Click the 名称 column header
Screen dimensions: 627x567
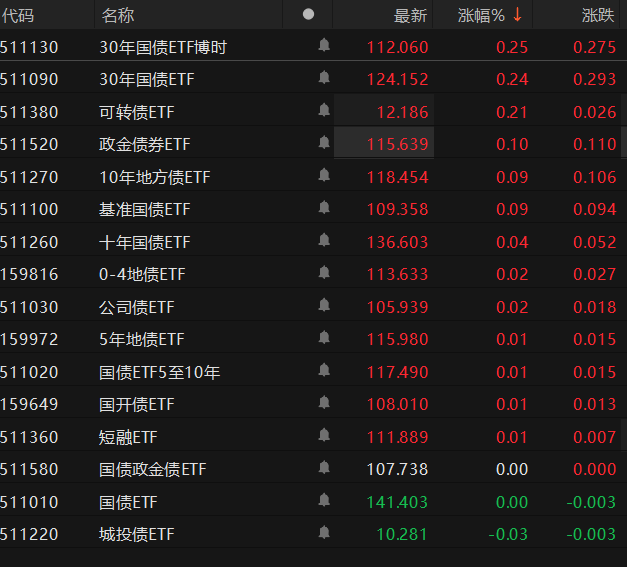tap(118, 16)
